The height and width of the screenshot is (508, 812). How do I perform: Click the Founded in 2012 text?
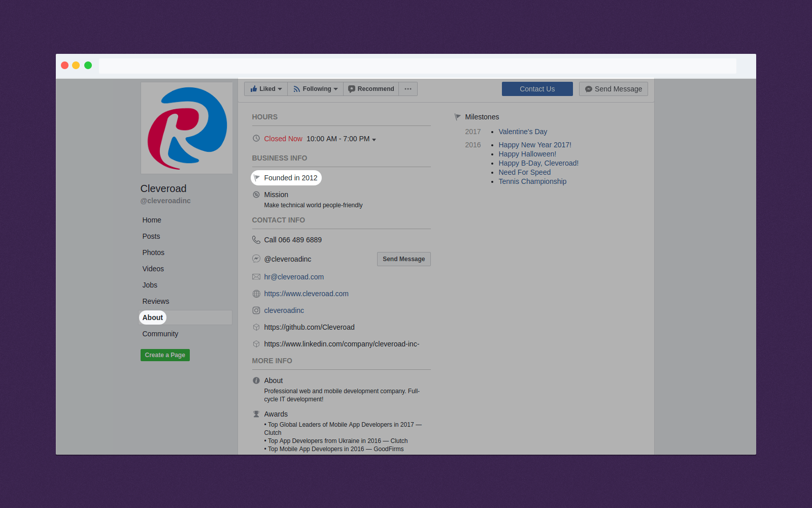(x=291, y=178)
